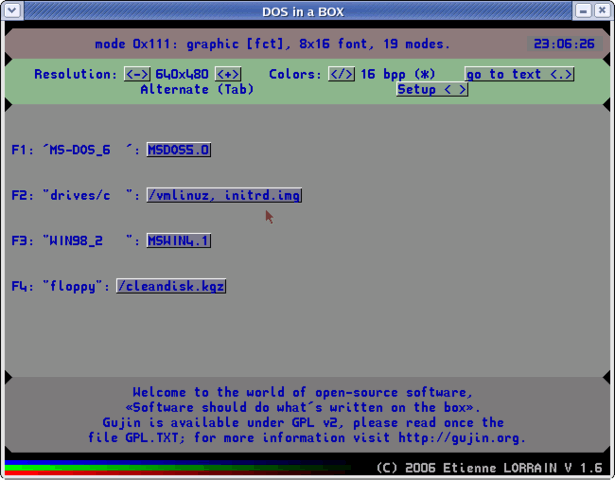
Task: Boot the /vmlinuz, initrd.img entry
Action: (x=224, y=195)
